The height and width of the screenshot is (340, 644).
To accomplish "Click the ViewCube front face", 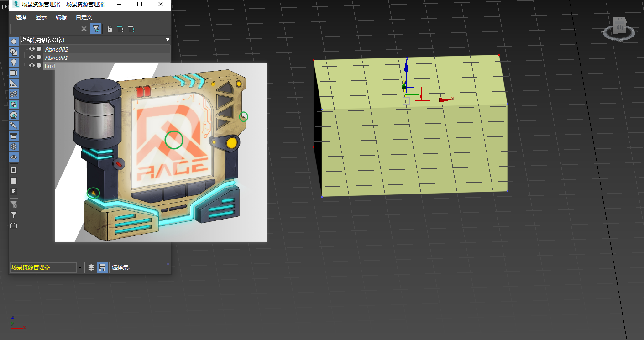I will pyautogui.click(x=619, y=27).
